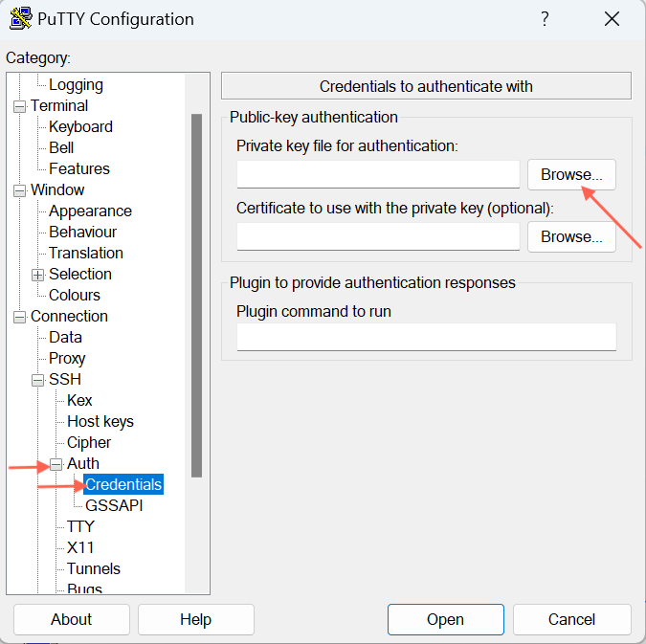The width and height of the screenshot is (646, 644).
Task: Collapse the Window category node
Action: point(19,190)
